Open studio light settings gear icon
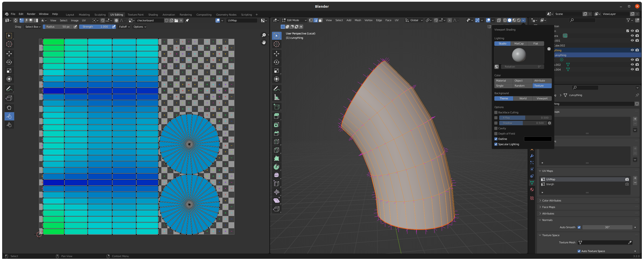 pos(549,49)
